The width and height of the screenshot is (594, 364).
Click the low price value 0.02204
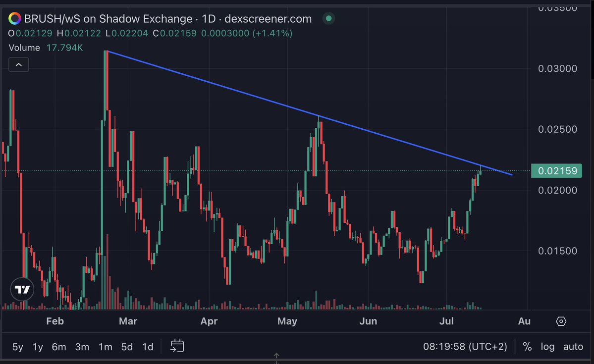(x=130, y=33)
